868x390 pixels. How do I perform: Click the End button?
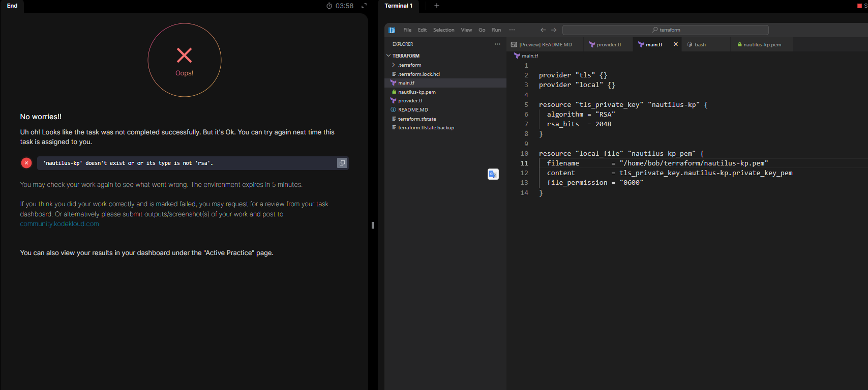(x=12, y=6)
